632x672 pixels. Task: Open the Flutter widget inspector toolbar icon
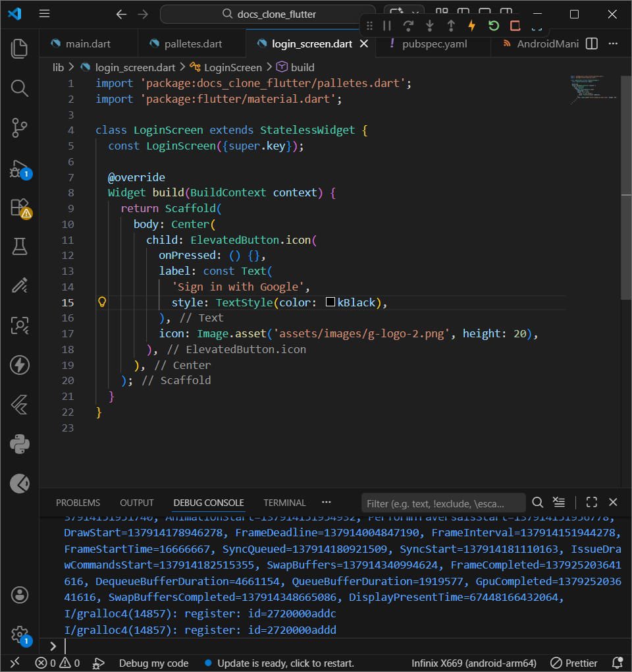[x=537, y=26]
